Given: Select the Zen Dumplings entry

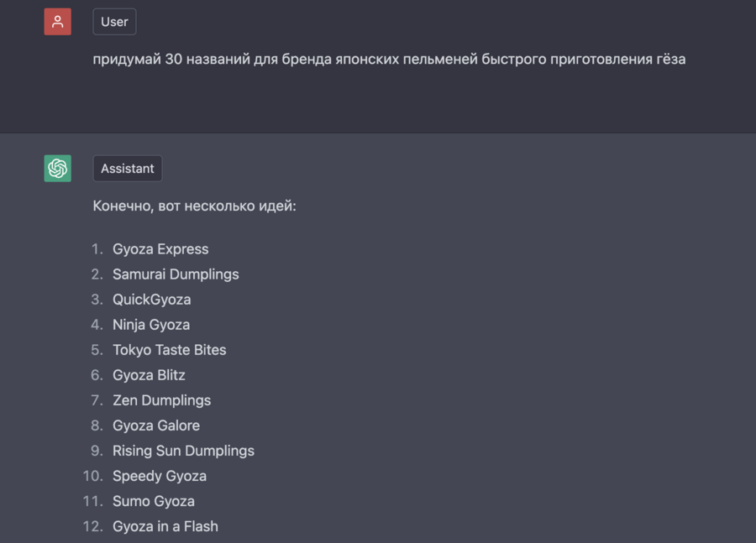Looking at the screenshot, I should tap(162, 400).
